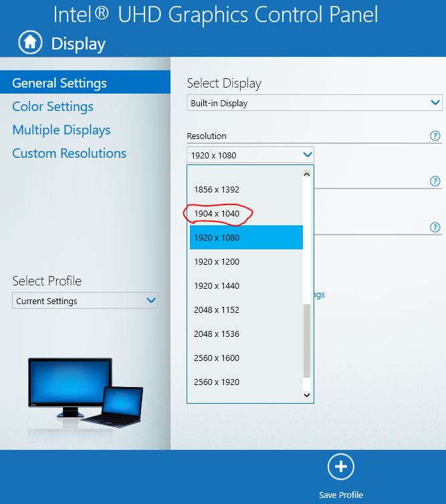The height and width of the screenshot is (504, 446).
Task: Click scroll down arrow in resolution list
Action: (x=307, y=395)
